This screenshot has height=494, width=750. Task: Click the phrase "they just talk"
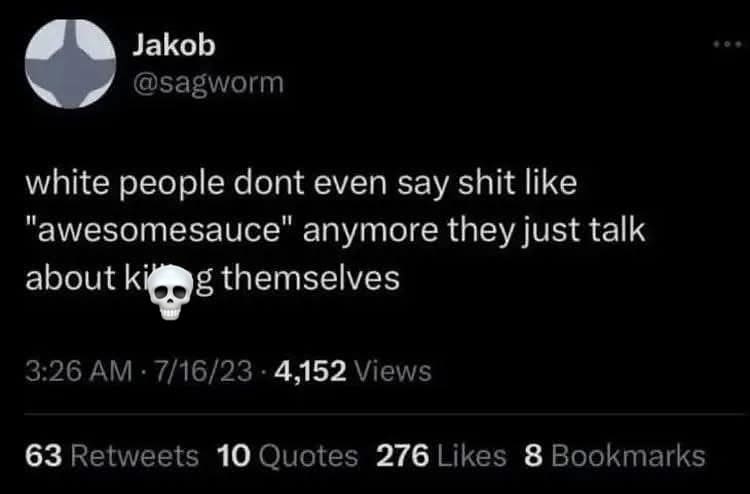coord(546,231)
